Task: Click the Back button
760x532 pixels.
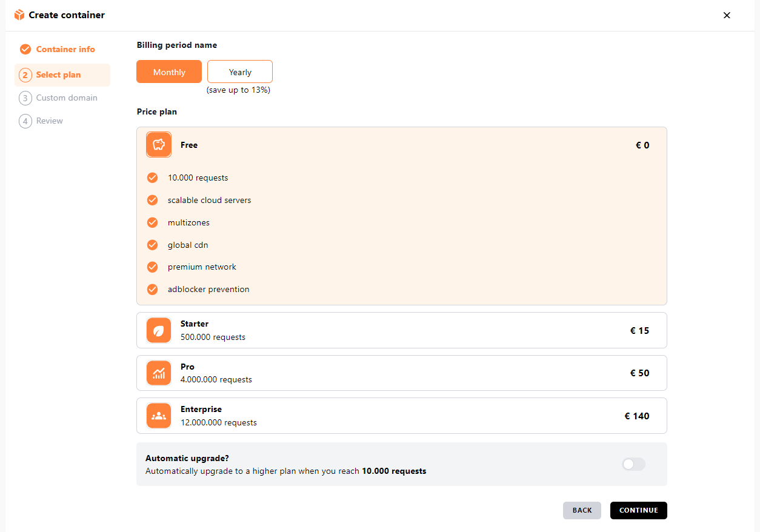Action: [x=582, y=510]
